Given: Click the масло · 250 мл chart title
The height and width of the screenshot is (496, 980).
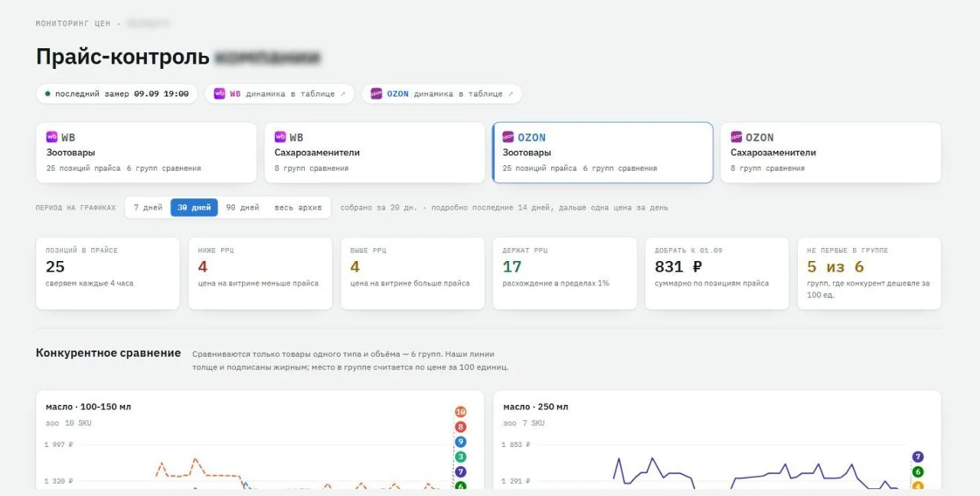Looking at the screenshot, I should click(536, 406).
